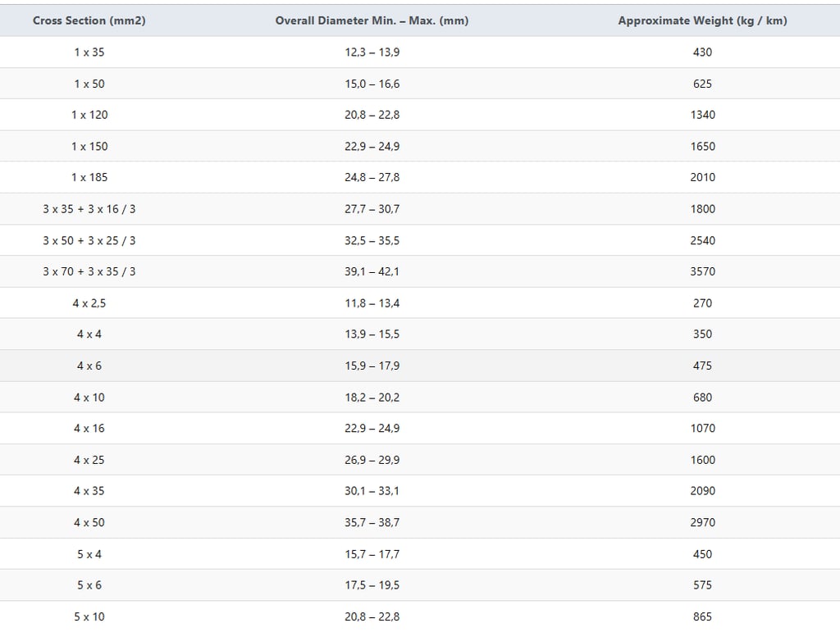840x632 pixels.
Task: Select the 2540 weight cell
Action: pos(702,240)
